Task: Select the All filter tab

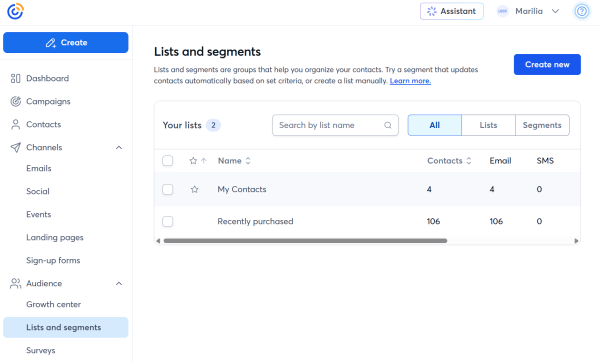Action: click(x=434, y=125)
